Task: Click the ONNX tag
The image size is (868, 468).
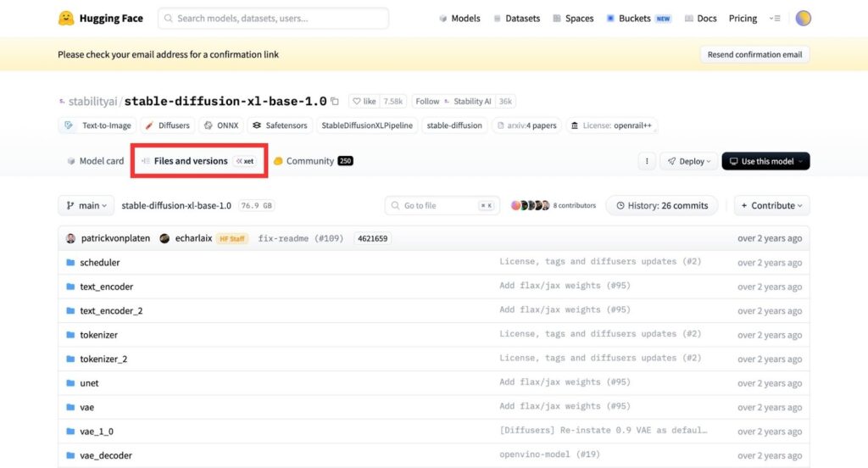Action: pos(223,125)
